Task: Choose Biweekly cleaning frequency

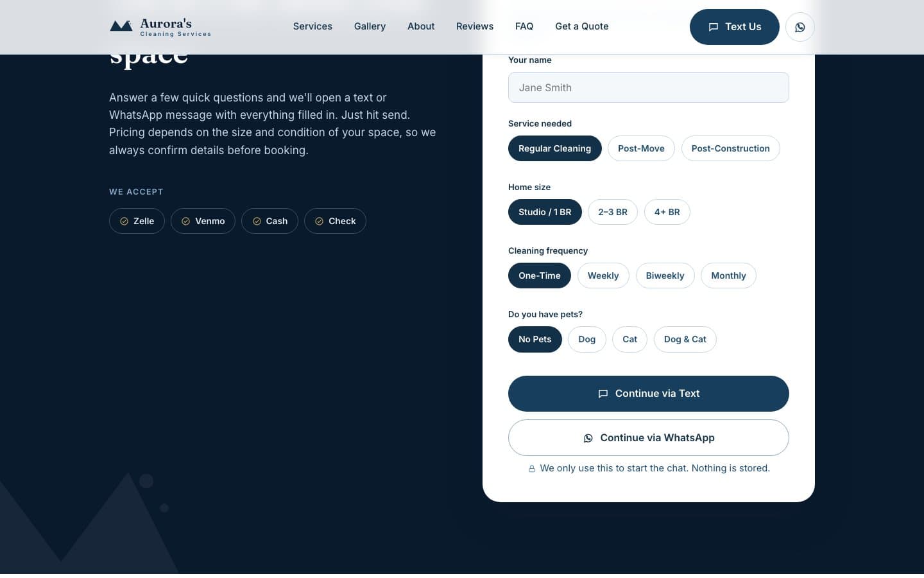Action: click(x=665, y=276)
